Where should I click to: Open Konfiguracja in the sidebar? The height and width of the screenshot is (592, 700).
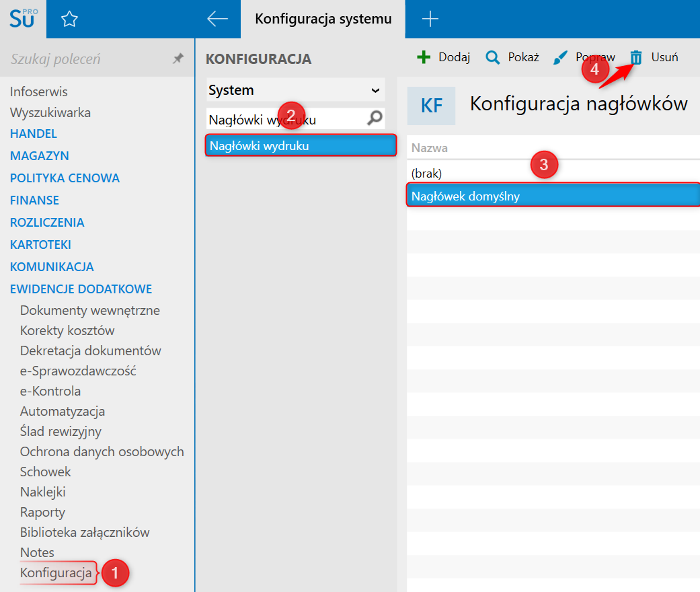[56, 572]
